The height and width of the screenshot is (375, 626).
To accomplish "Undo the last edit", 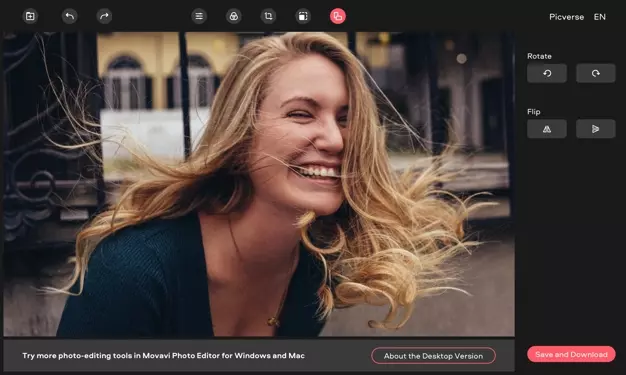I will pos(69,16).
